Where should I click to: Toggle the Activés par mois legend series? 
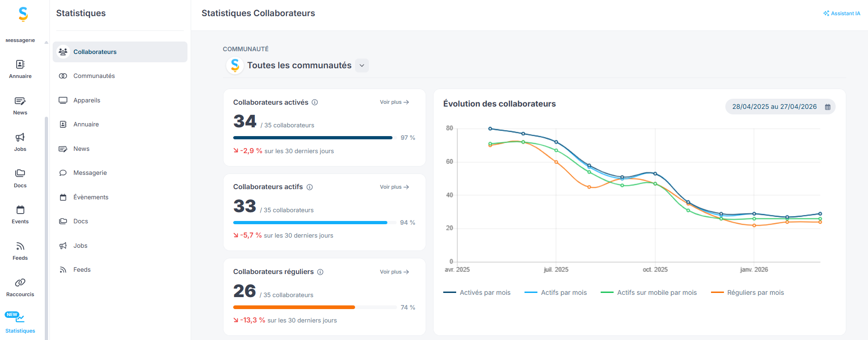[477, 292]
